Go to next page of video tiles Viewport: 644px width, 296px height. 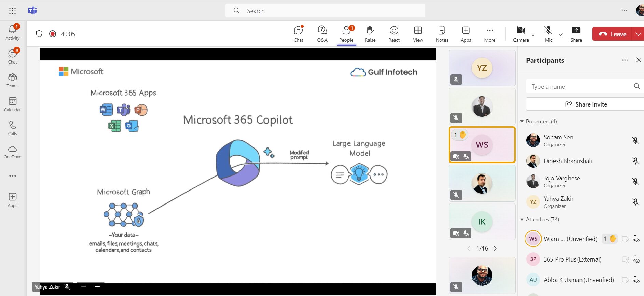(495, 248)
